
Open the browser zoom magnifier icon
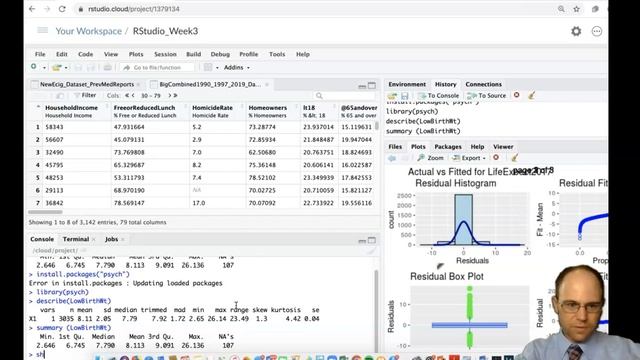click(561, 9)
